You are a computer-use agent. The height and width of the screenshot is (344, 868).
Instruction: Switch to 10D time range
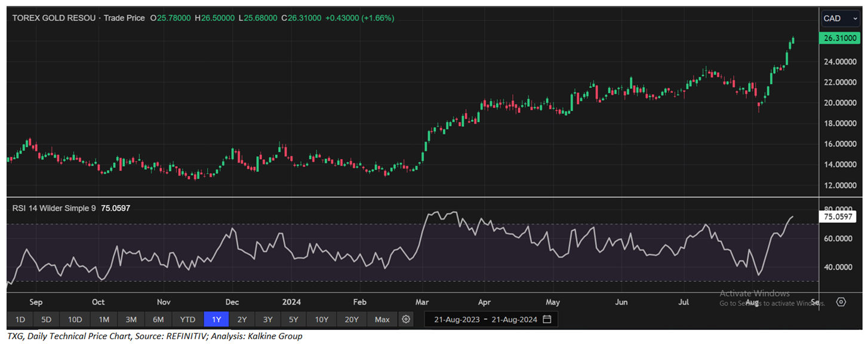click(x=75, y=320)
